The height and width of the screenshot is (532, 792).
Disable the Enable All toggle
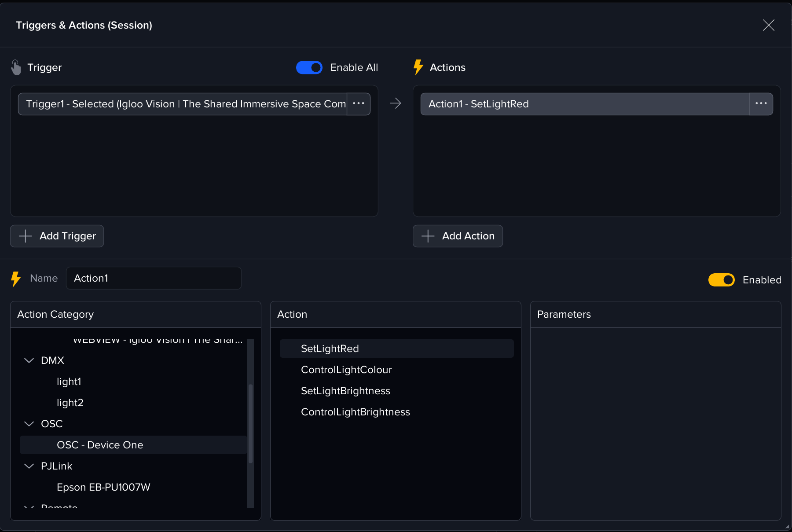coord(309,67)
